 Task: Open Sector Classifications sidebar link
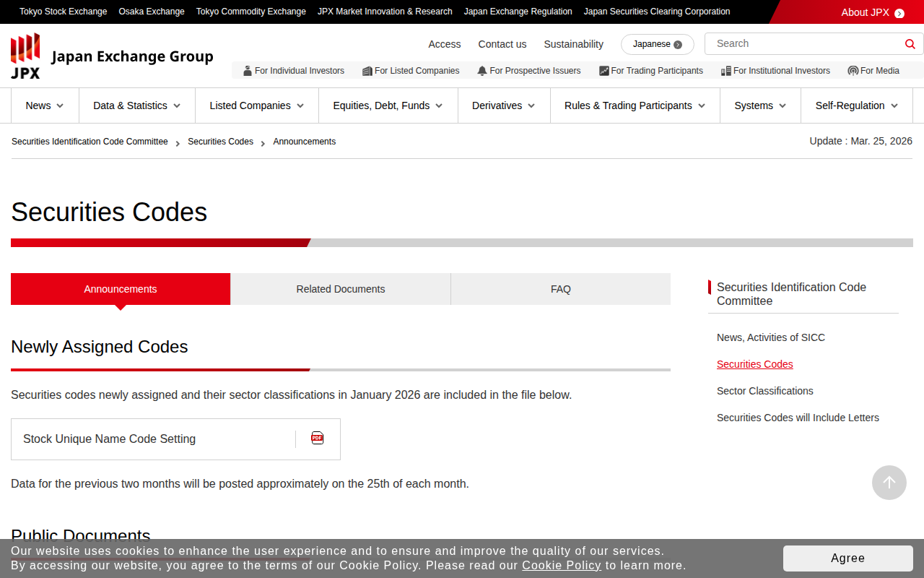click(765, 391)
